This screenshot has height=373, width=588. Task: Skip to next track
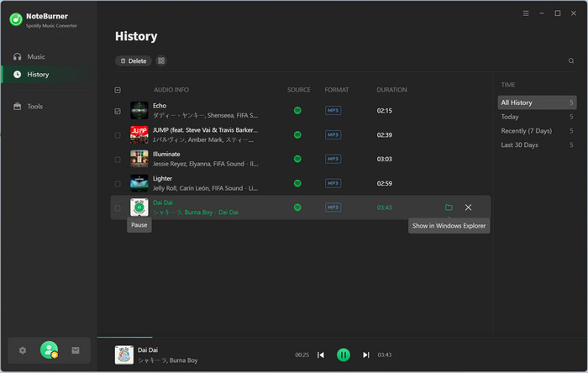click(366, 355)
